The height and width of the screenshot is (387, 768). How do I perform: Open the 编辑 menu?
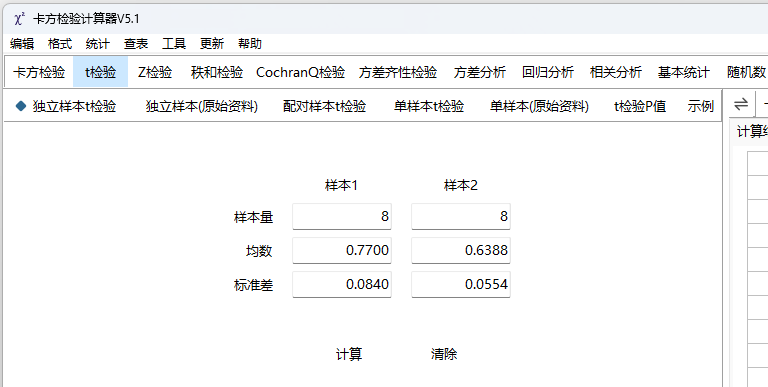click(x=22, y=44)
